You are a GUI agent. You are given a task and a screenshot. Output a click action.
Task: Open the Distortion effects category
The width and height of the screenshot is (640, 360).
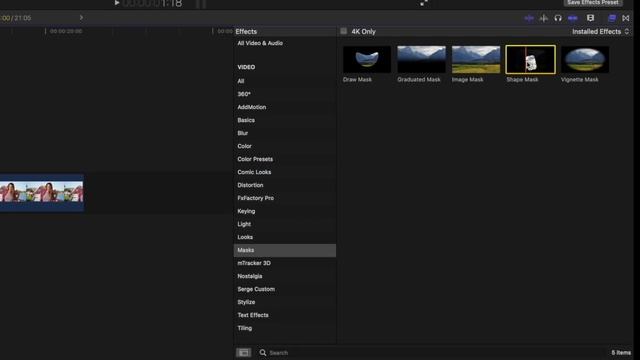point(250,185)
